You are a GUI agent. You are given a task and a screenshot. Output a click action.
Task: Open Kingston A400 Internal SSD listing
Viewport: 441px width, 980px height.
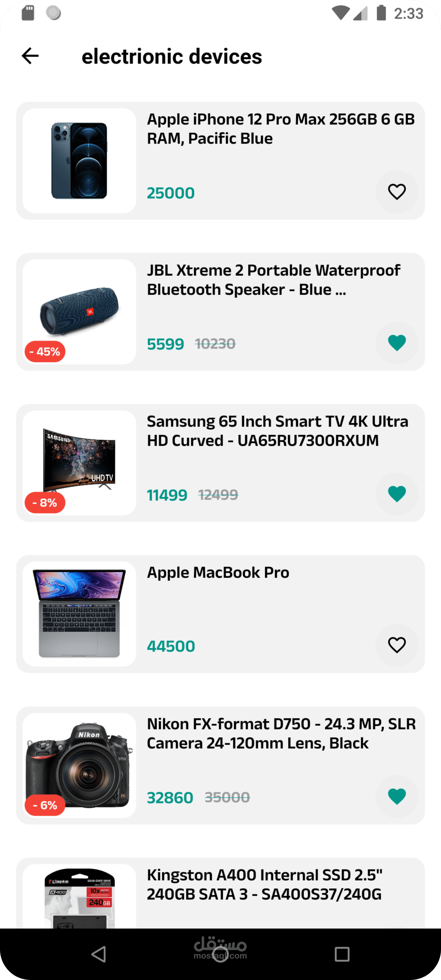click(264, 884)
